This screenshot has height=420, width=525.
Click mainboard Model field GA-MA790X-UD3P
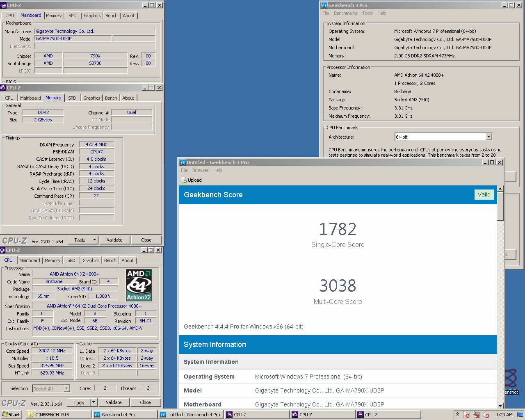73,39
